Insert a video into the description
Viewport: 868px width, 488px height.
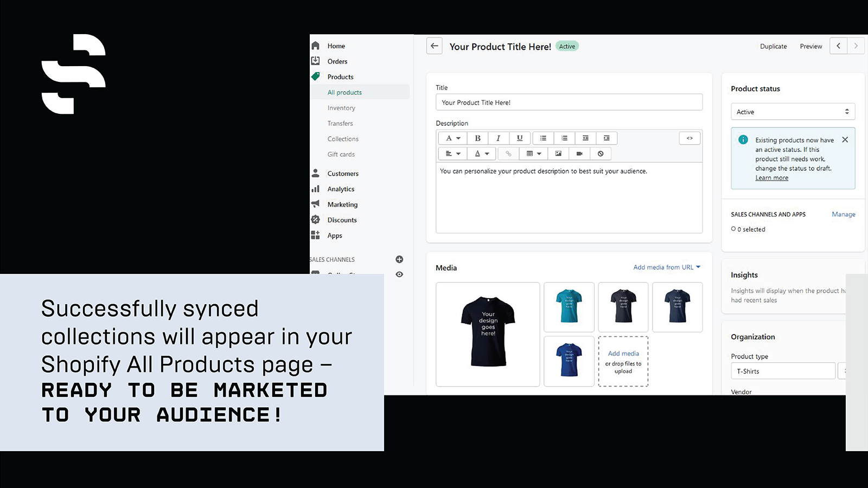(579, 153)
